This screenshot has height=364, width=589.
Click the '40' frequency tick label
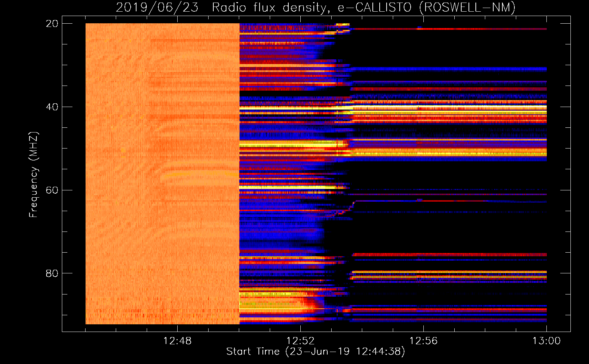[x=52, y=107]
